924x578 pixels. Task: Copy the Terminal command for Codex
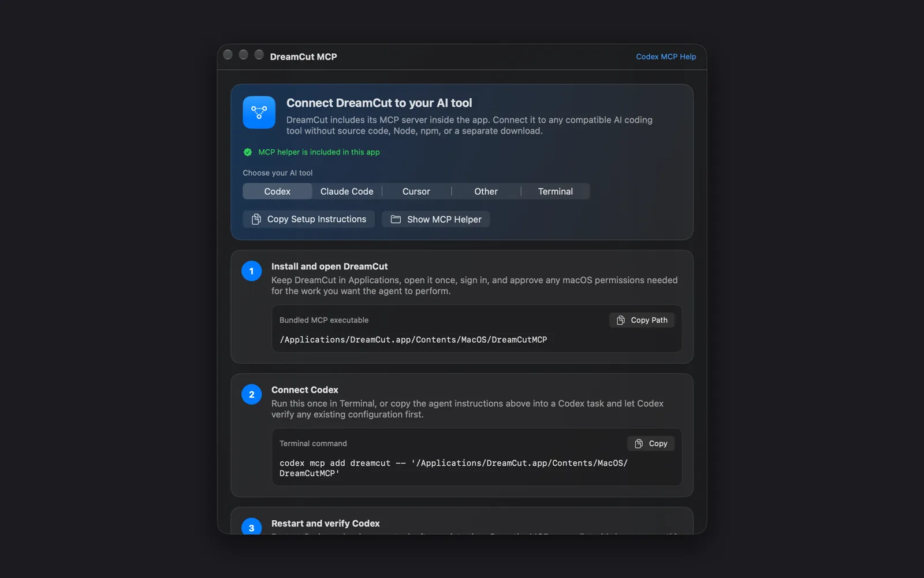tap(651, 443)
